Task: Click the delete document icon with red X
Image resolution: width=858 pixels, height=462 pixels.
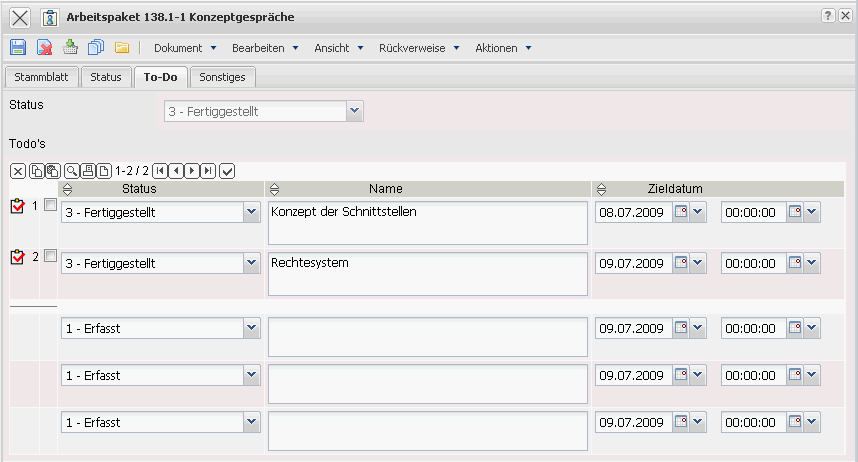Action: (x=44, y=48)
